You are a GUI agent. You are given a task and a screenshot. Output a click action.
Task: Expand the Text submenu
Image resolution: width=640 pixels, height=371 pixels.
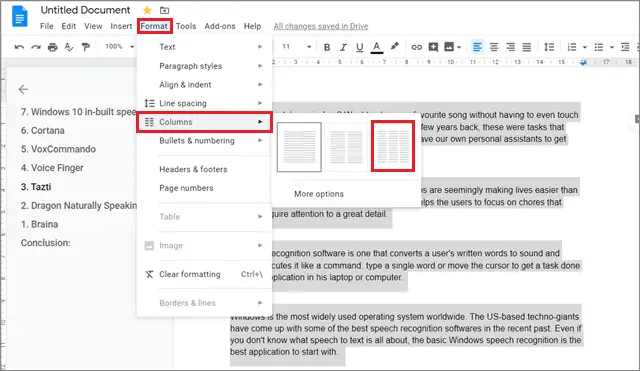point(204,47)
